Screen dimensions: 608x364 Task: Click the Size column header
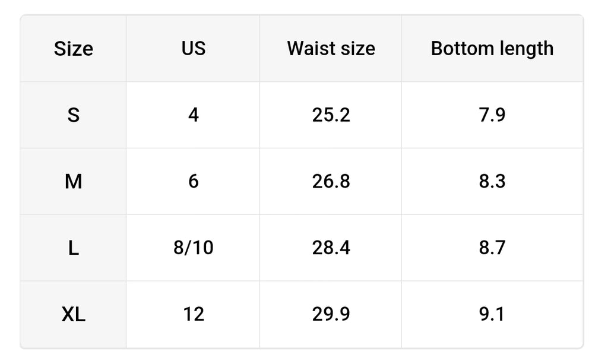pyautogui.click(x=73, y=49)
